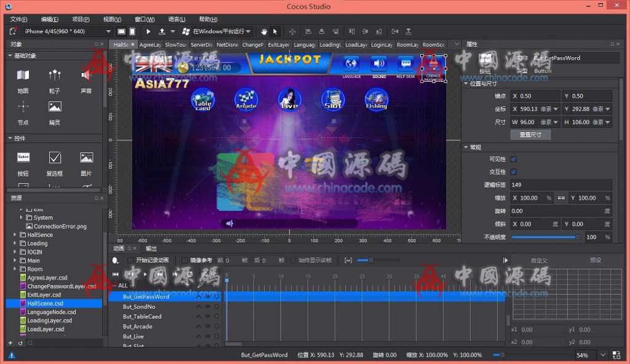Viewport: 630px width, 364px height.
Task: Enable 始终显示读帧 checkbox
Action: [x=293, y=260]
